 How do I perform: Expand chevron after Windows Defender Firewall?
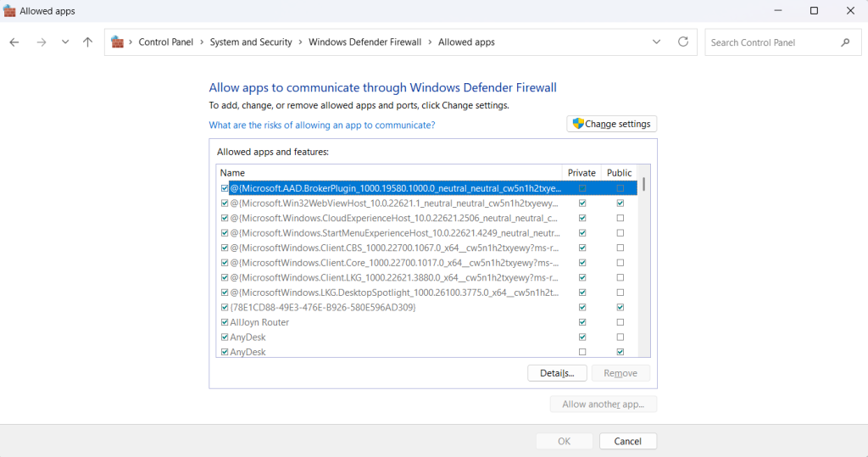coord(430,42)
